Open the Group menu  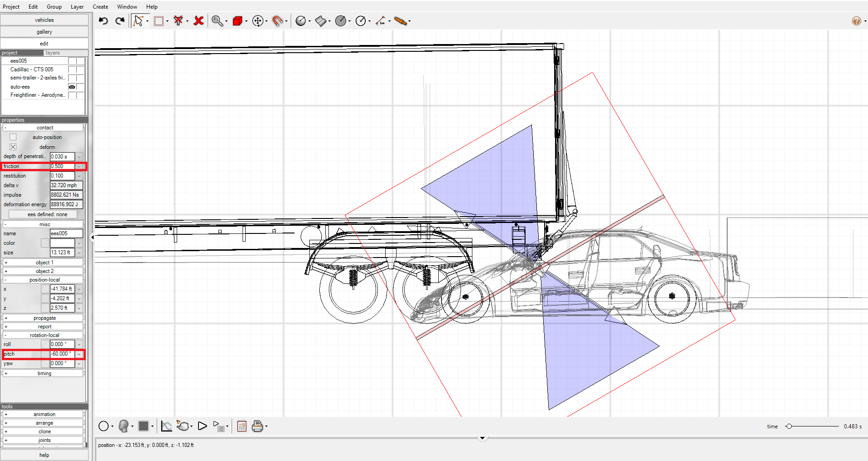tap(54, 7)
